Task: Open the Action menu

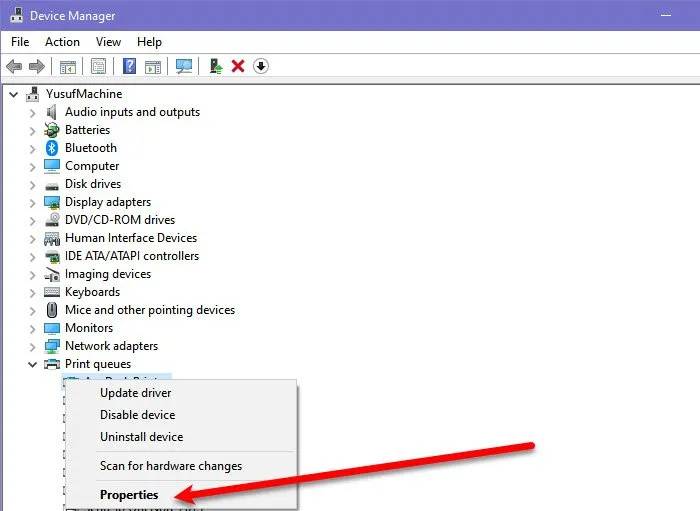Action: pyautogui.click(x=62, y=42)
